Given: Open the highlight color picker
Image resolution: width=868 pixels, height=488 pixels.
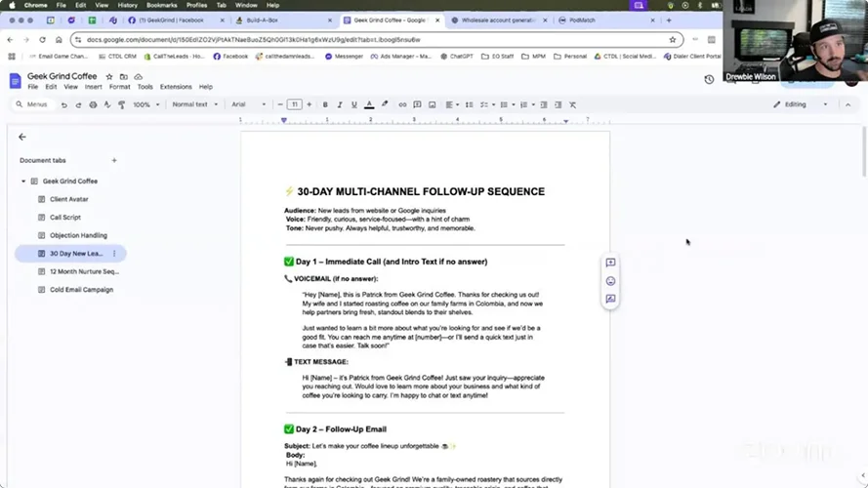Looking at the screenshot, I should coord(385,104).
